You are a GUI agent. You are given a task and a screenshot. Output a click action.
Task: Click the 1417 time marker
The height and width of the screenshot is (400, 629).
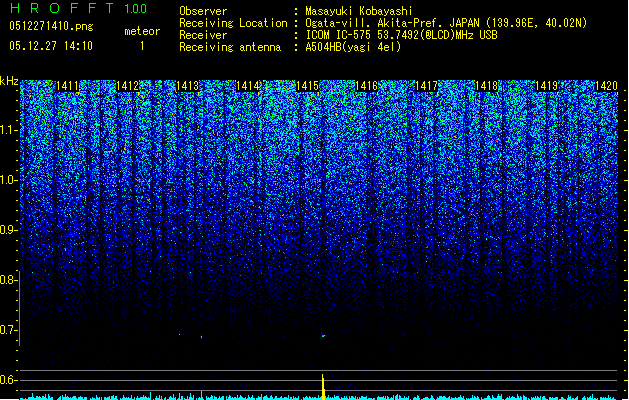point(426,86)
